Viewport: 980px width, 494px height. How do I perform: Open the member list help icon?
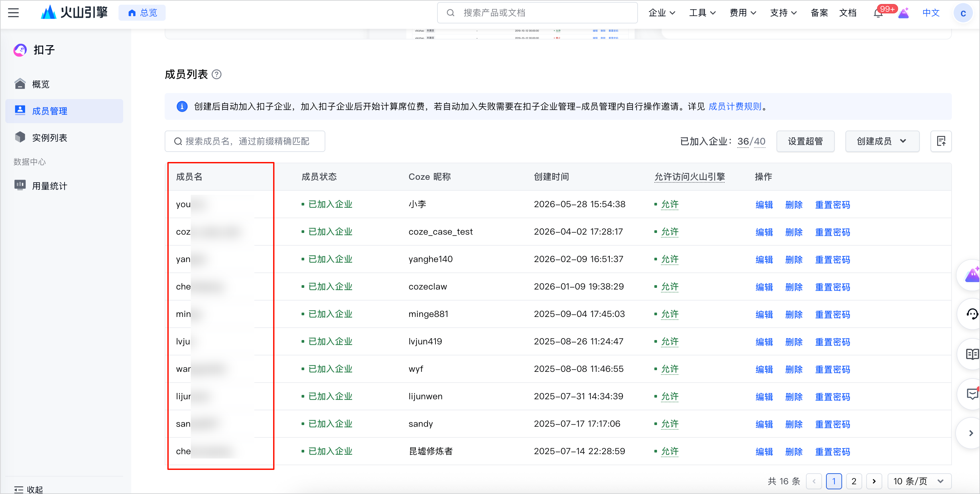[217, 74]
